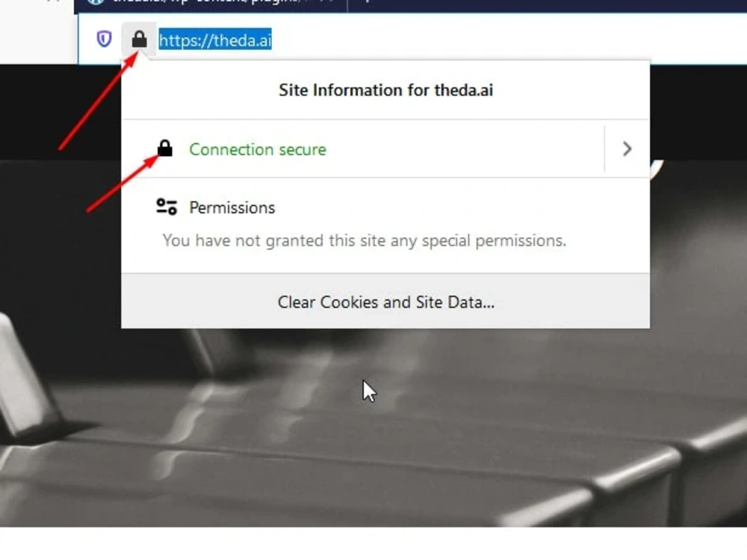
Task: Click 'You have not granted this site' text
Action: tap(365, 240)
